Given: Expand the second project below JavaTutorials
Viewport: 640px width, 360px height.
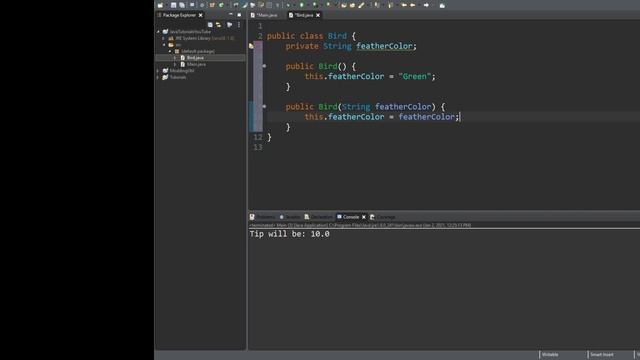Looking at the screenshot, I should 158,71.
